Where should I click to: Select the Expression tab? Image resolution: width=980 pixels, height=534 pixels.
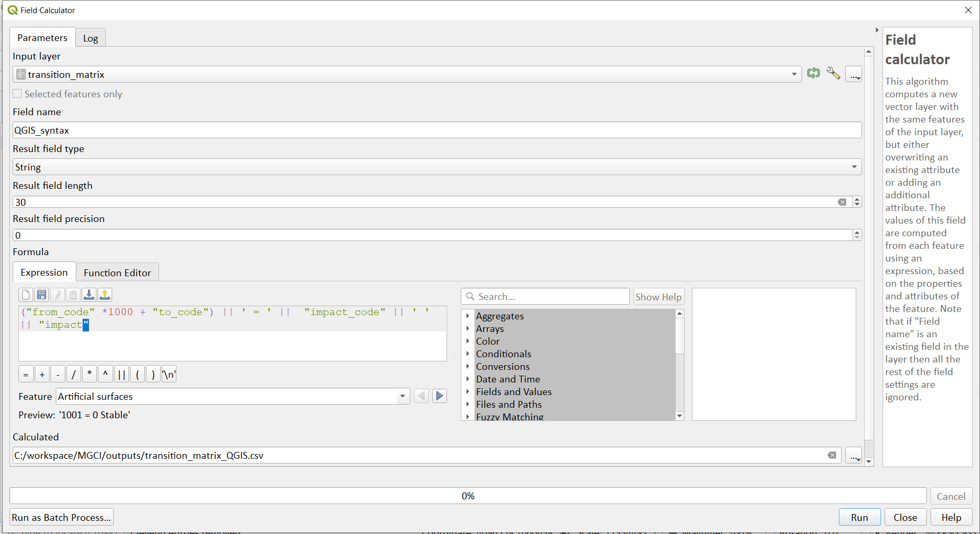44,272
